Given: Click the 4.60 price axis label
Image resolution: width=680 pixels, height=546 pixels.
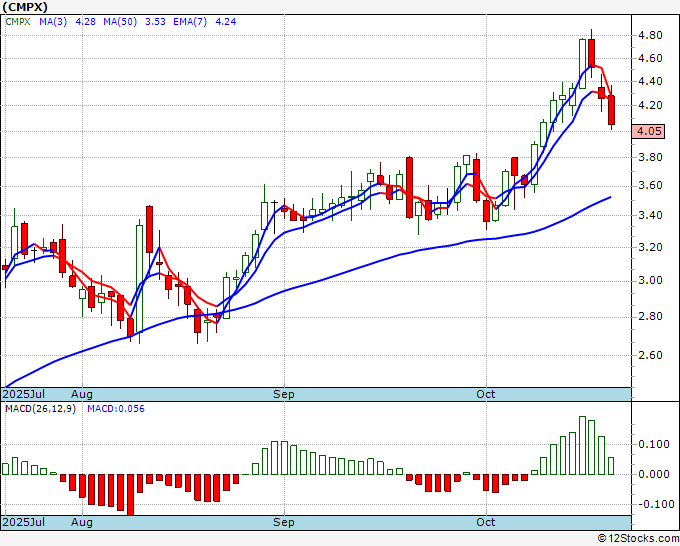Looking at the screenshot, I should coord(650,58).
